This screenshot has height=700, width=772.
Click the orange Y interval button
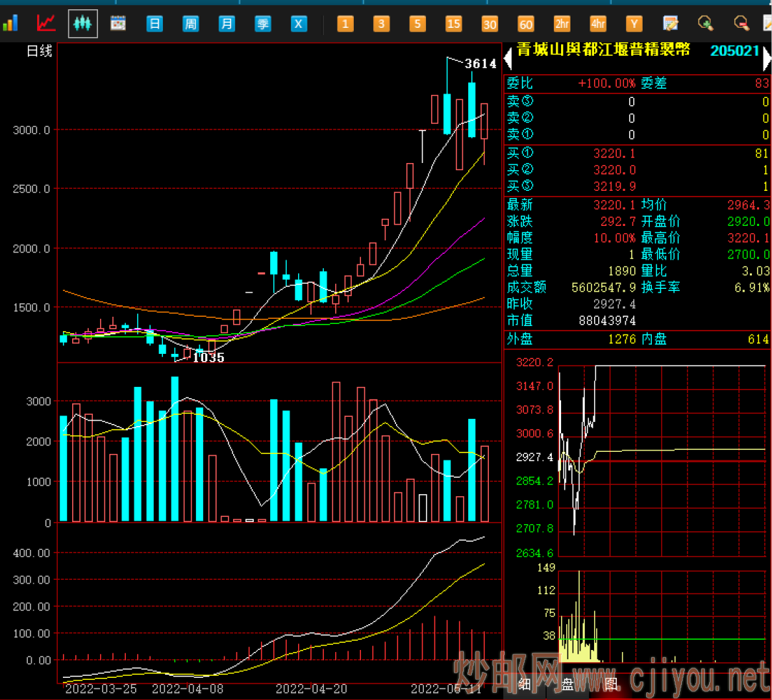[x=634, y=24]
